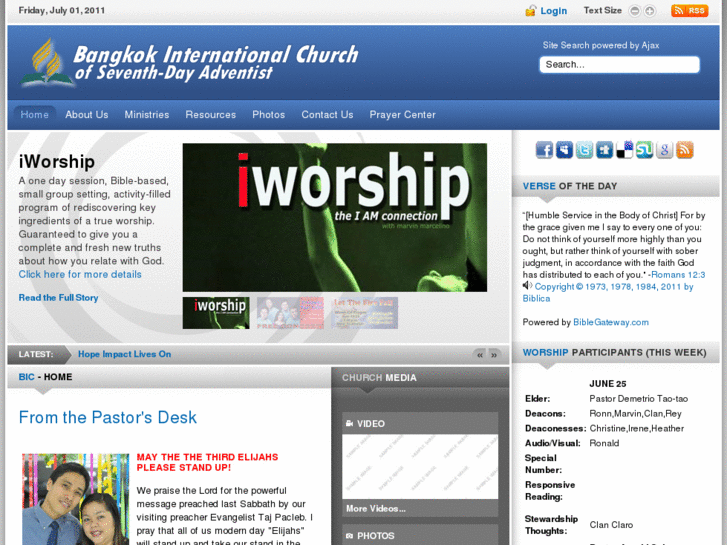Click 'Clan Claro' stewardship name

point(611,525)
